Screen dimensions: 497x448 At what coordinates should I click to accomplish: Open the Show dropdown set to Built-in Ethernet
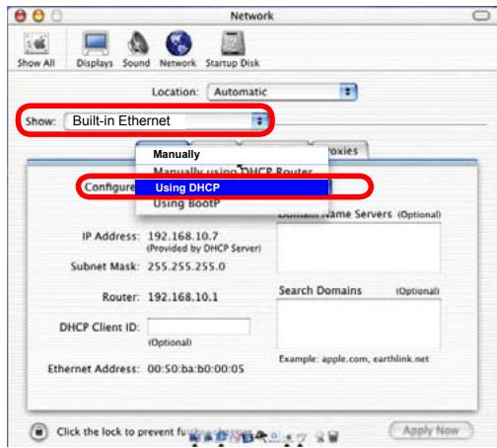(166, 121)
